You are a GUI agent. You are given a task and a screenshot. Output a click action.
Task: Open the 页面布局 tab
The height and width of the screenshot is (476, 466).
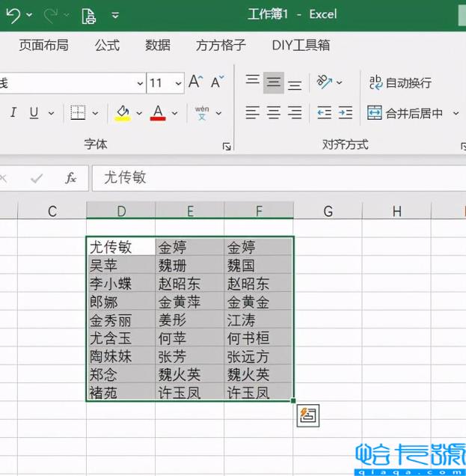coord(43,45)
